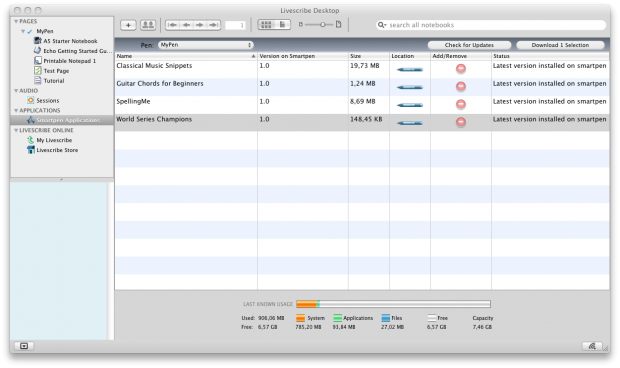Screen dimensions: 620x368
Task: Go to next page arrow
Action: (199, 25)
